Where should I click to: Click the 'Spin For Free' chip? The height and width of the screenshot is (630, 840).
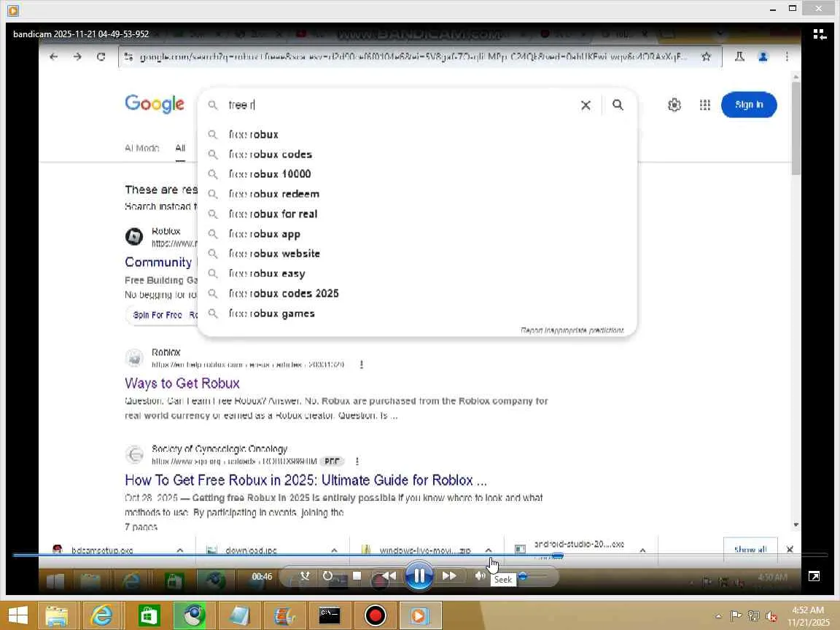click(x=157, y=315)
